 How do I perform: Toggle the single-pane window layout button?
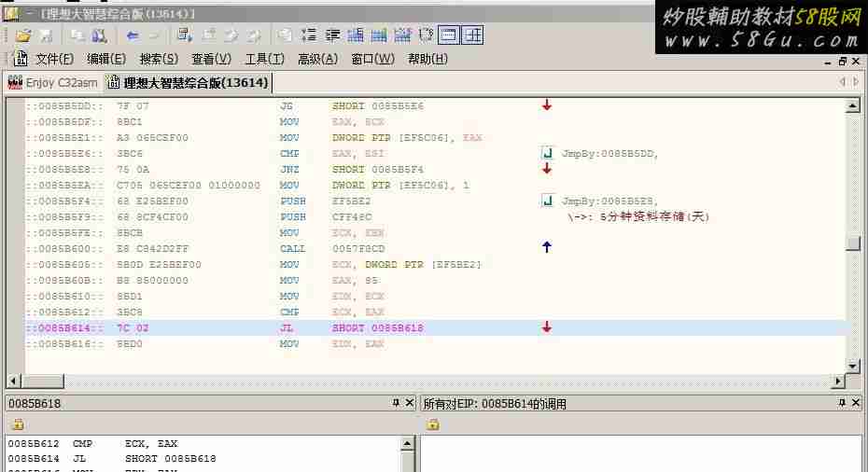(x=448, y=35)
